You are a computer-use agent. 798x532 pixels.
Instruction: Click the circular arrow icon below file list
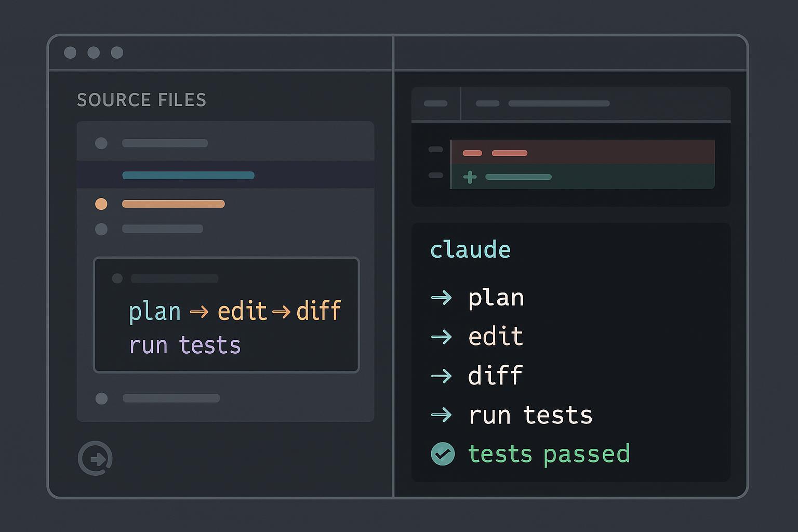click(95, 459)
